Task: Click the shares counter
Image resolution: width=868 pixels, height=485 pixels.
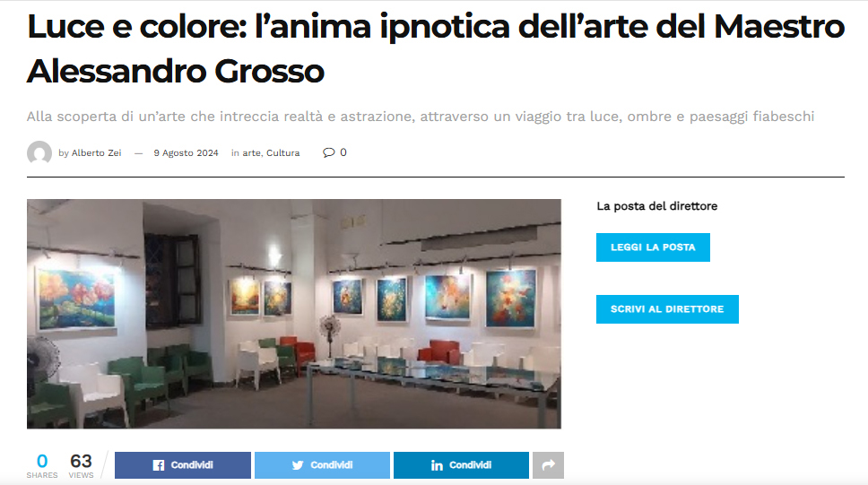Action: (x=42, y=465)
